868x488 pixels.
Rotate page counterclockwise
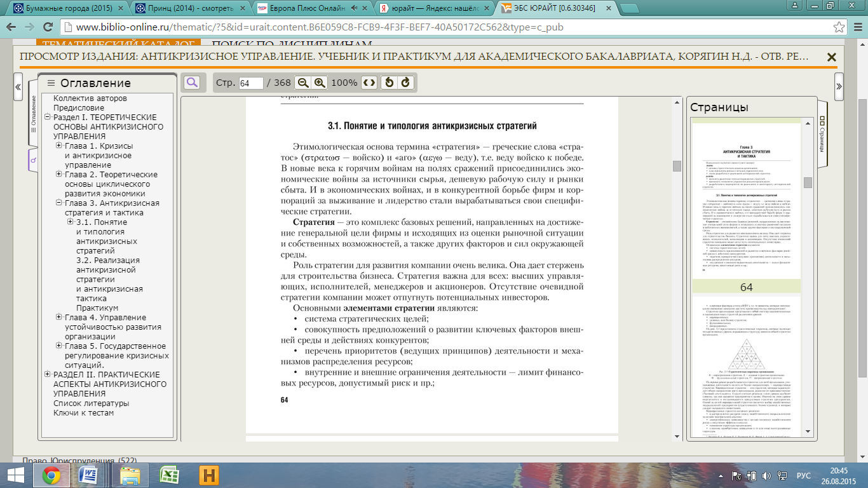(390, 83)
